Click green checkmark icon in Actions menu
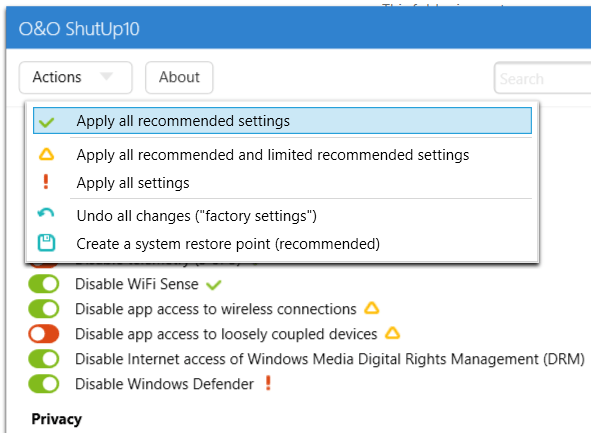The height and width of the screenshot is (433, 591). pos(47,122)
